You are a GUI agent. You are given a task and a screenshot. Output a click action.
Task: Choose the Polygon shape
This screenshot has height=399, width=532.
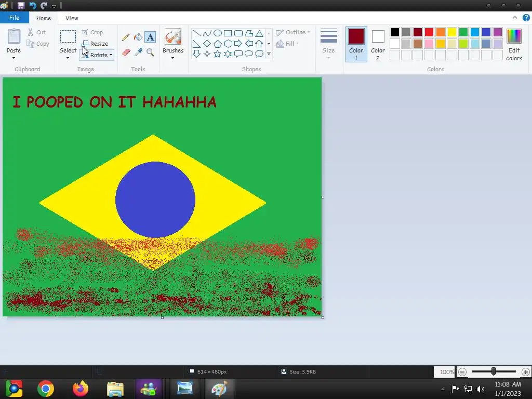[249, 33]
